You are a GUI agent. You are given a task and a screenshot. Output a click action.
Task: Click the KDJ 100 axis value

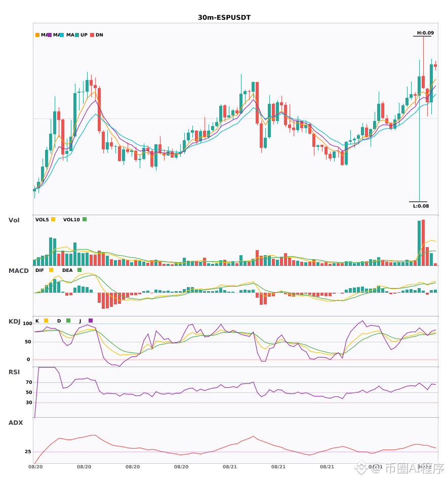coord(28,324)
